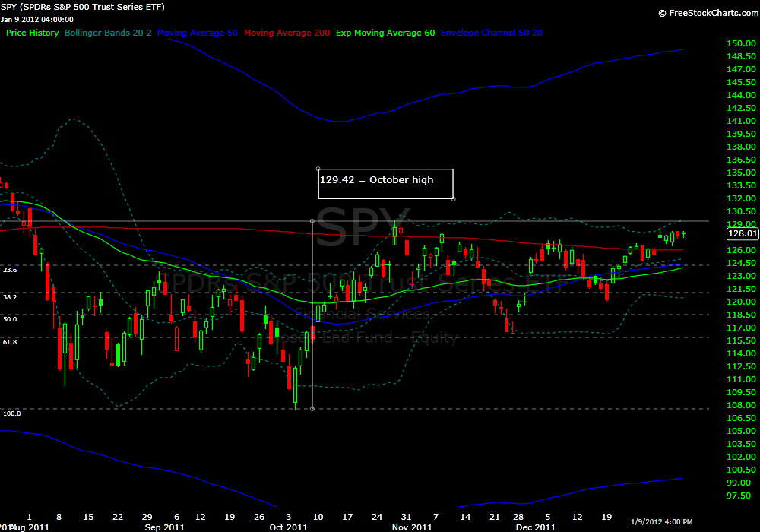Click the 150.00 price axis label

741,43
